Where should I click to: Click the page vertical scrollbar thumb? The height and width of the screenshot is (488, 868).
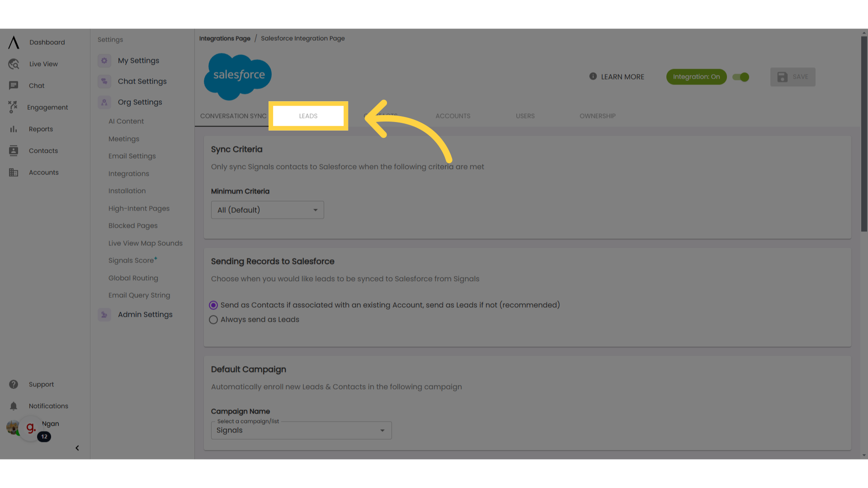point(864,134)
